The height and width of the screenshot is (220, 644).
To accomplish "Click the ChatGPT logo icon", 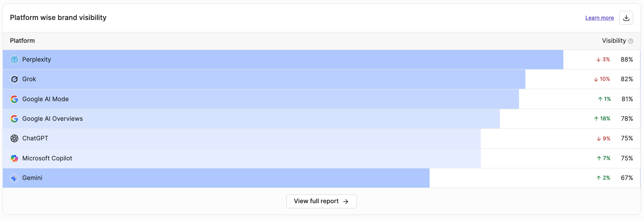I will click(x=14, y=138).
